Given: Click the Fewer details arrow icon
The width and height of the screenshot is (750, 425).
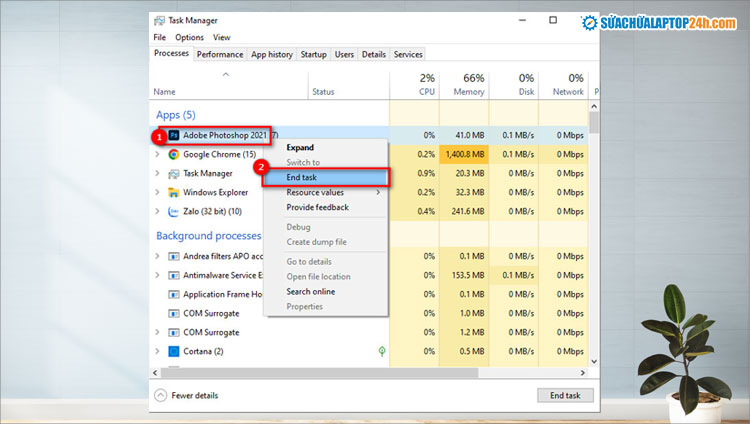Looking at the screenshot, I should [161, 395].
